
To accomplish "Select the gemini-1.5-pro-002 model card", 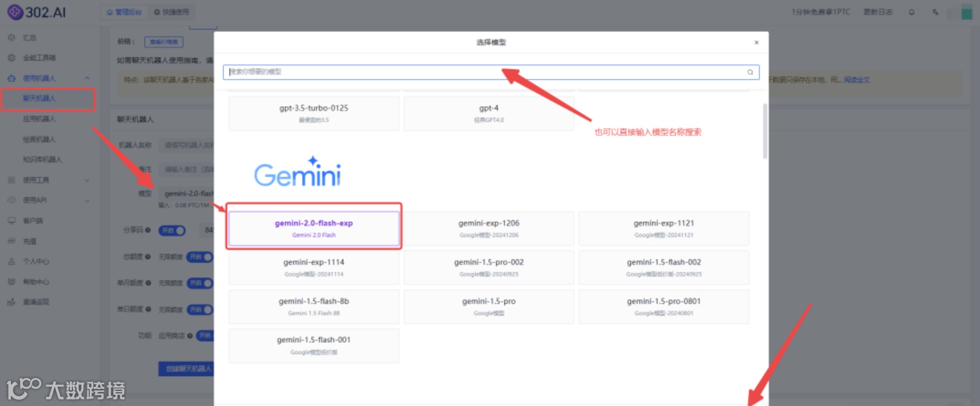I will point(489,267).
